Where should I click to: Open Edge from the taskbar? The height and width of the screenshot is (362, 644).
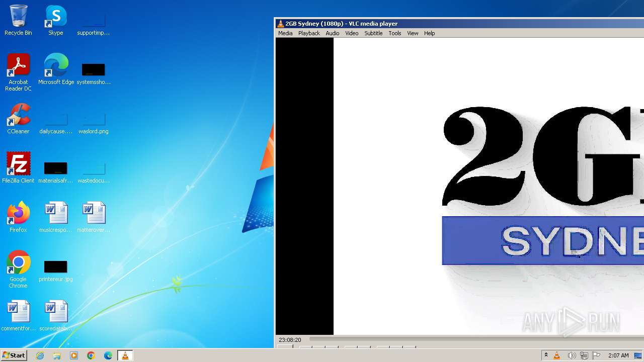tap(108, 355)
